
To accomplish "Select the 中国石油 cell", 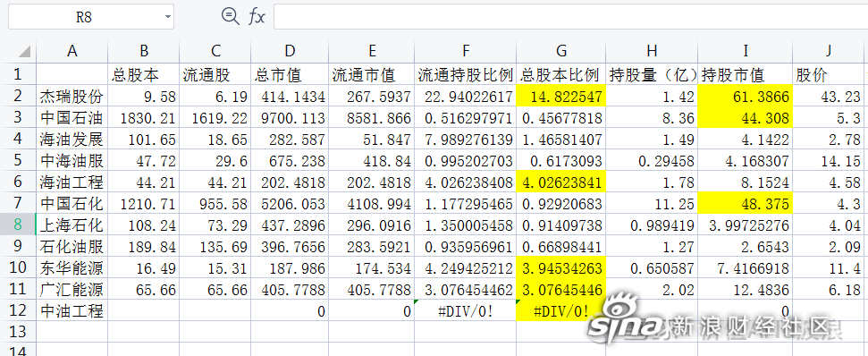I will click(72, 117).
